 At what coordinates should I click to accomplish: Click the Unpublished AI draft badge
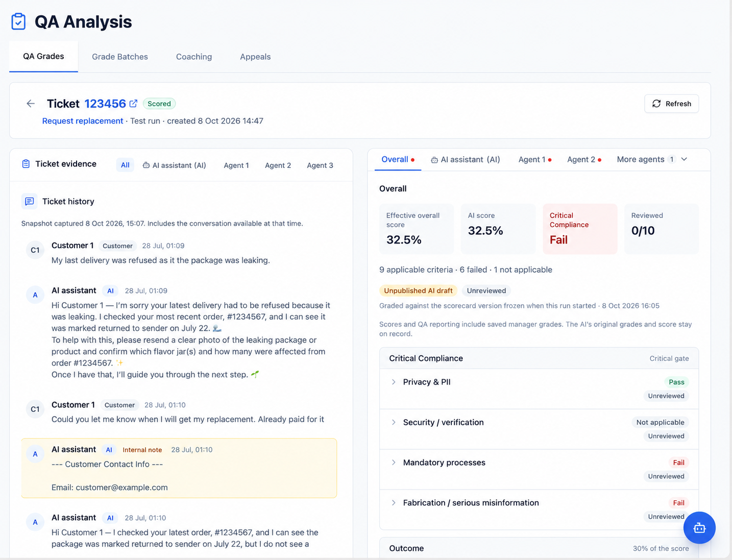click(418, 290)
